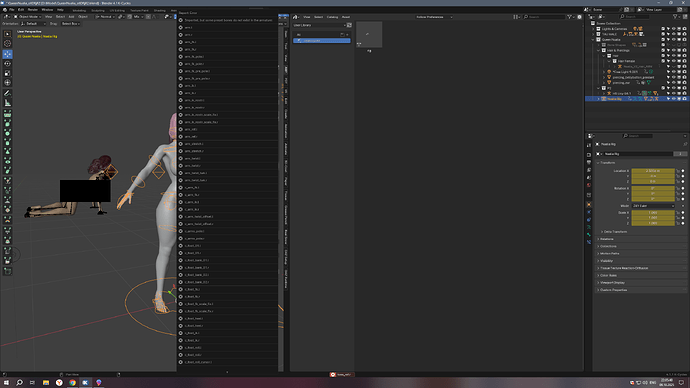Toggle viewport visibility of Lights & Cameras collection
Screen dimensions: 690x388
point(673,29)
